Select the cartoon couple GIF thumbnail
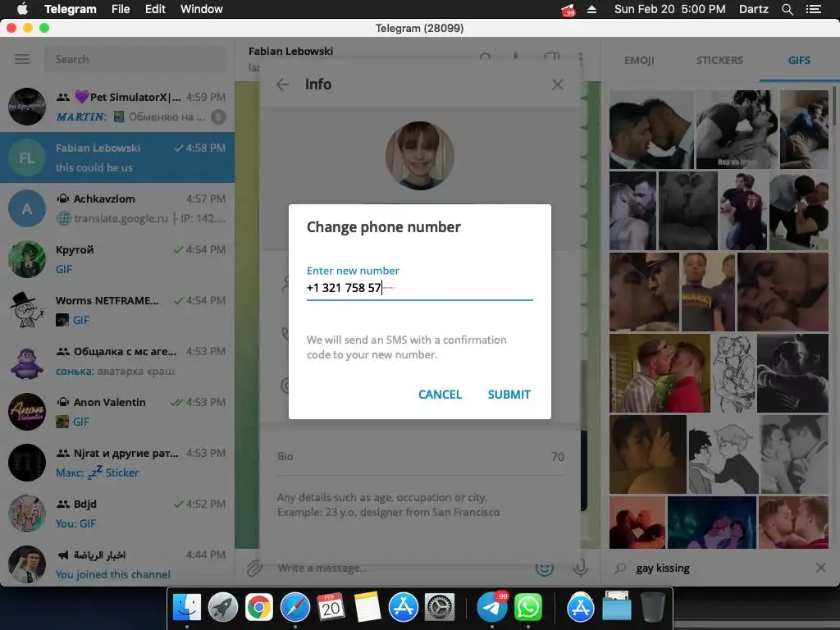Viewport: 840px width, 630px height. click(723, 454)
